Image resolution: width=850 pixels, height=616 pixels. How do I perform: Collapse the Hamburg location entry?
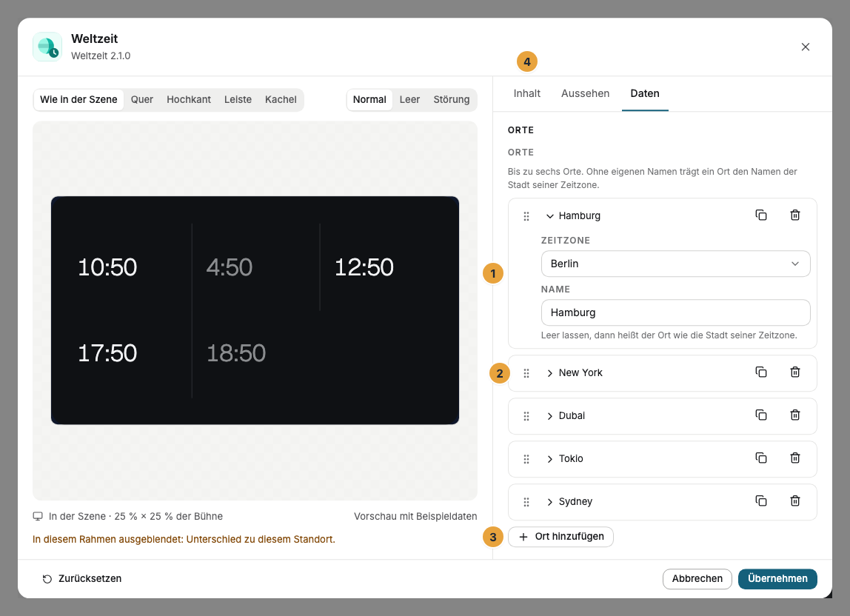(549, 215)
